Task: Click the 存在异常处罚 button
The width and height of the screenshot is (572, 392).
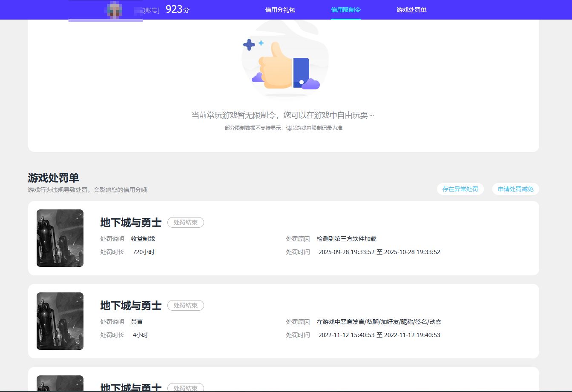Action: (460, 189)
